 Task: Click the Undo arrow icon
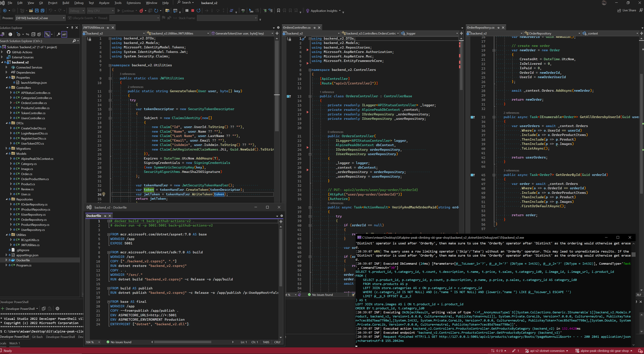point(51,11)
